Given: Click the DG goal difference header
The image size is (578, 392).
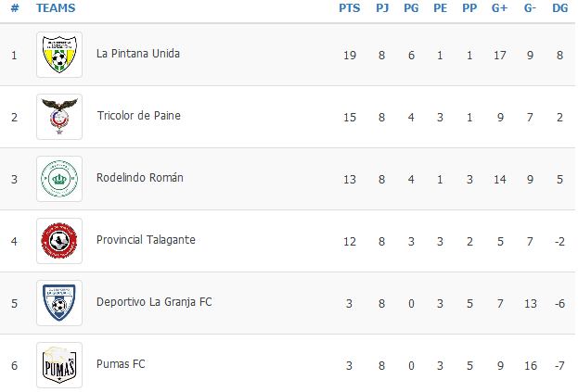Looking at the screenshot, I should (x=560, y=8).
